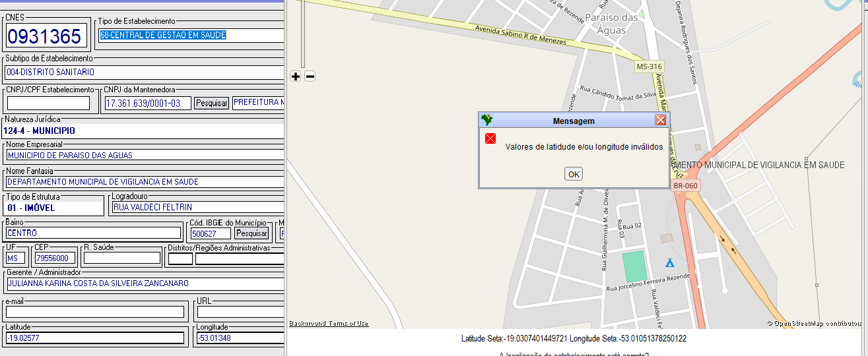Click the UF field
The width and height of the screenshot is (868, 356).
pyautogui.click(x=16, y=258)
